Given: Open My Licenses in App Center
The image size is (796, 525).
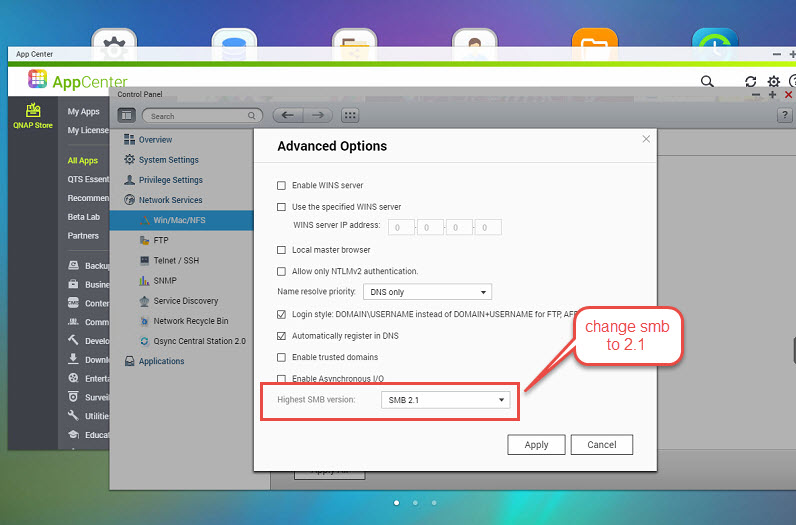Looking at the screenshot, I should [x=88, y=130].
